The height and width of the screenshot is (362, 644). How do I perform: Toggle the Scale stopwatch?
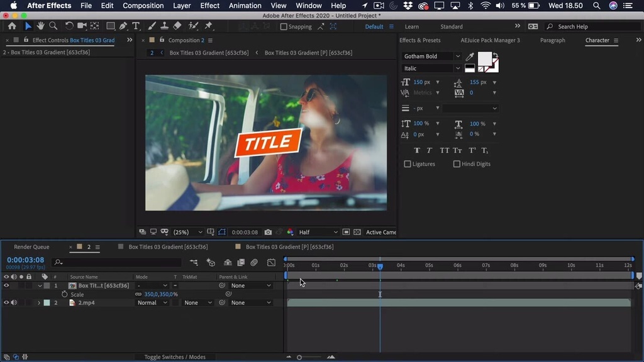click(65, 294)
